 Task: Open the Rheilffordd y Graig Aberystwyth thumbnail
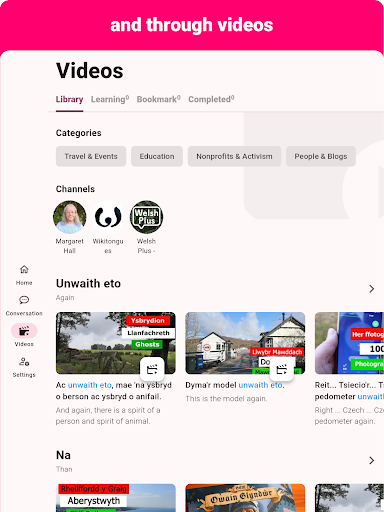pos(116,498)
